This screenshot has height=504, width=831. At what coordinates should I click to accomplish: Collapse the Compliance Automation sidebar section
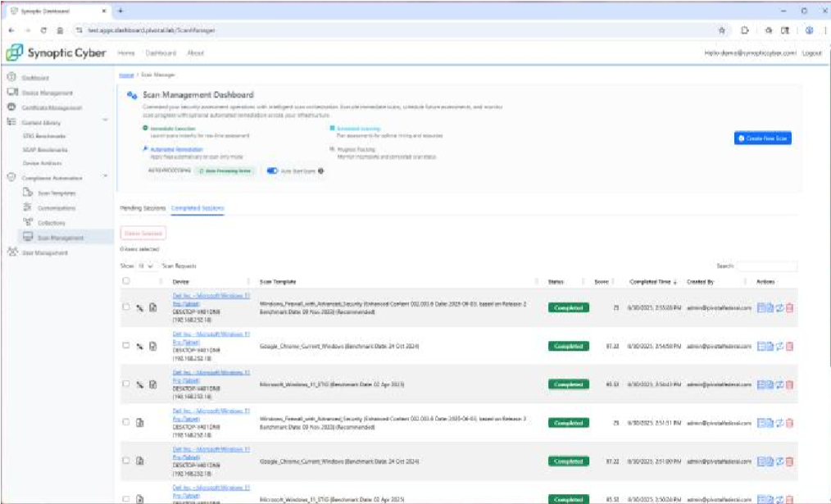106,177
